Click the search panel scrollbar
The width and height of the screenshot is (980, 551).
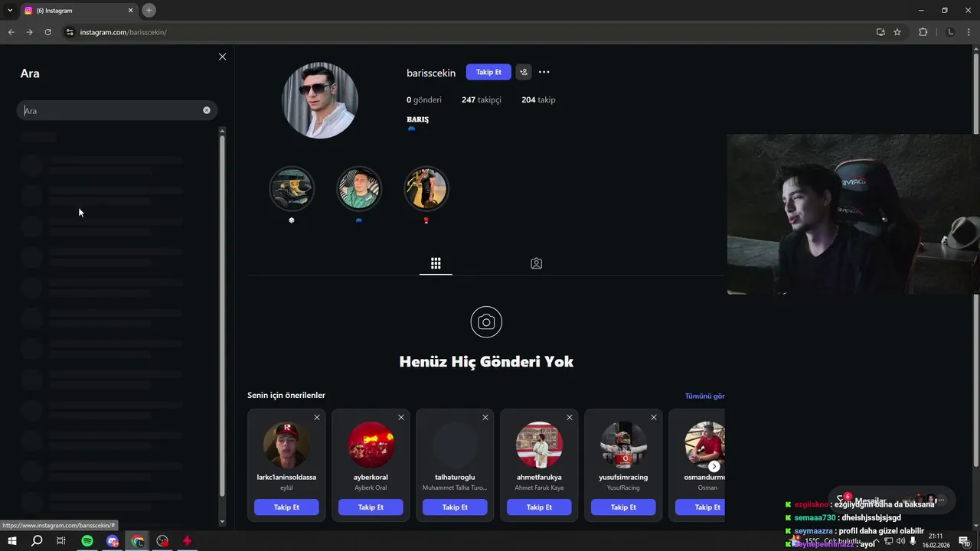222,314
